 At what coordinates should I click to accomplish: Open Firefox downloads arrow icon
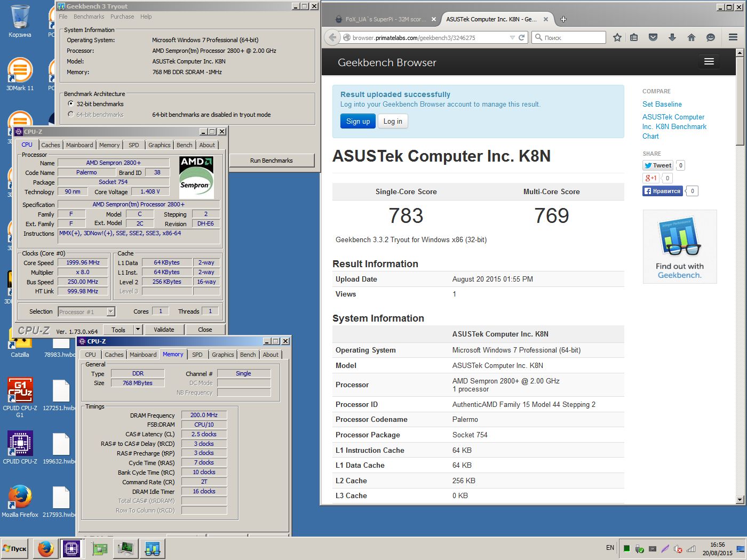pyautogui.click(x=672, y=37)
